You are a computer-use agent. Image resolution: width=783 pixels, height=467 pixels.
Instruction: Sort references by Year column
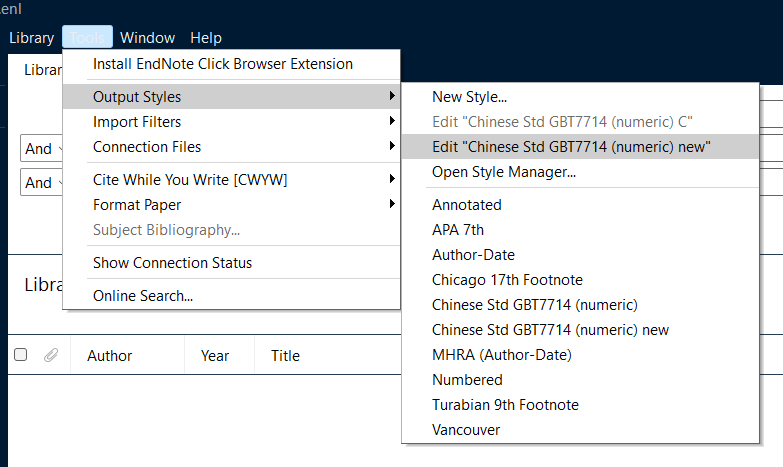215,356
